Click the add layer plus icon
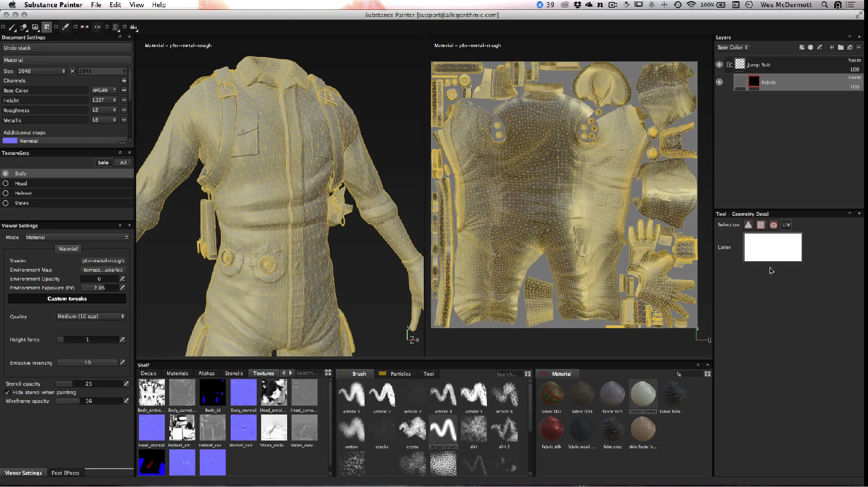 (831, 48)
